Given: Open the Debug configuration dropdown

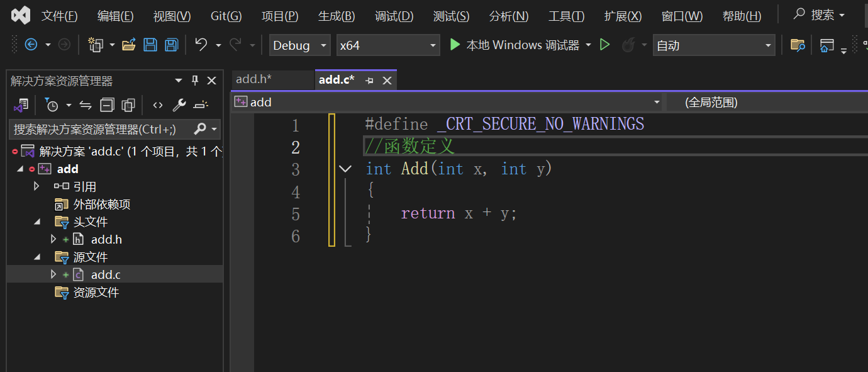Looking at the screenshot, I should (x=299, y=45).
